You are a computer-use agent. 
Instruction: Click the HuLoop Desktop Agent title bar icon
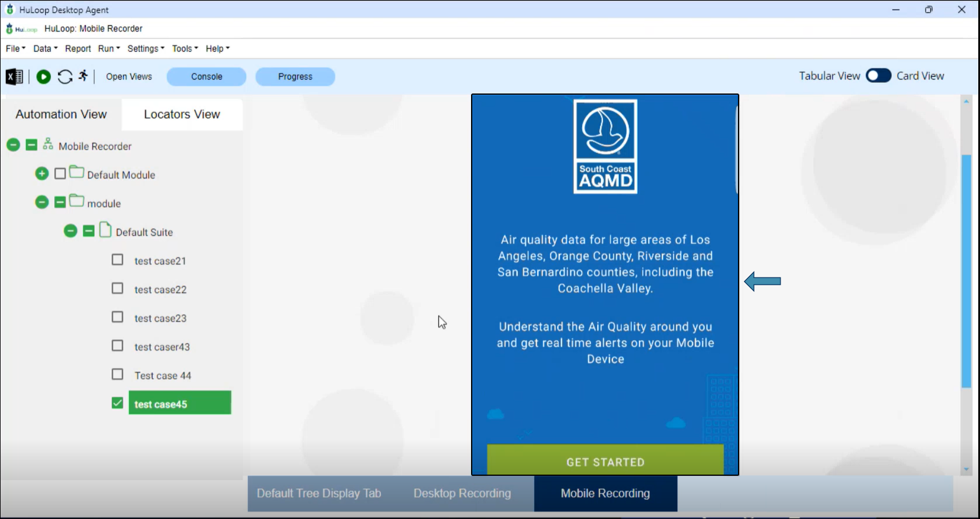[x=10, y=9]
